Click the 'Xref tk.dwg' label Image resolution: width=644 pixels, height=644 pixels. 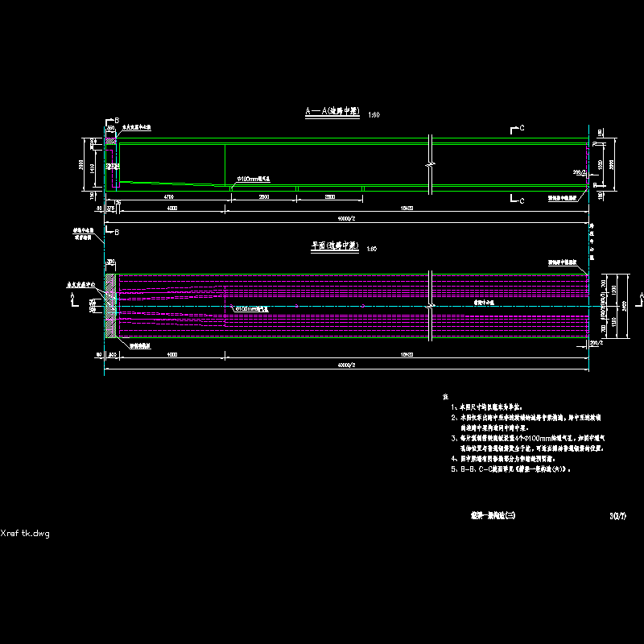[25, 534]
